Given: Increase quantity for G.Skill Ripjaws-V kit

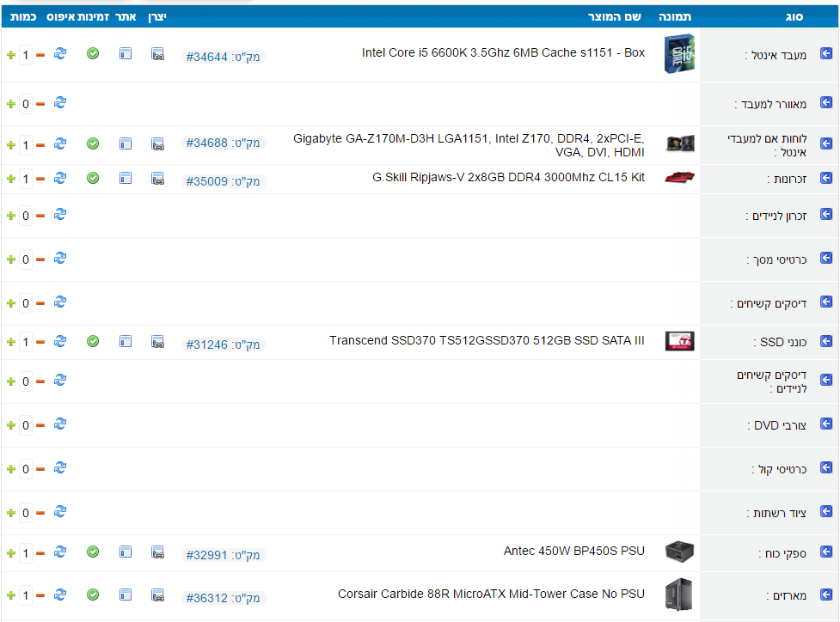Looking at the screenshot, I should tap(10, 179).
